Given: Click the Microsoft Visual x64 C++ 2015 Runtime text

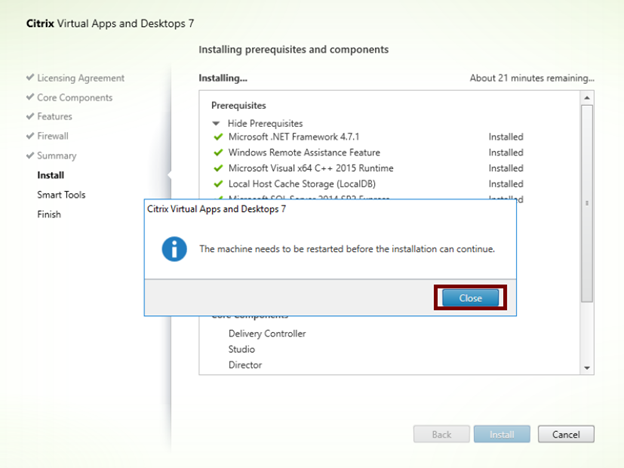Looking at the screenshot, I should point(311,168).
